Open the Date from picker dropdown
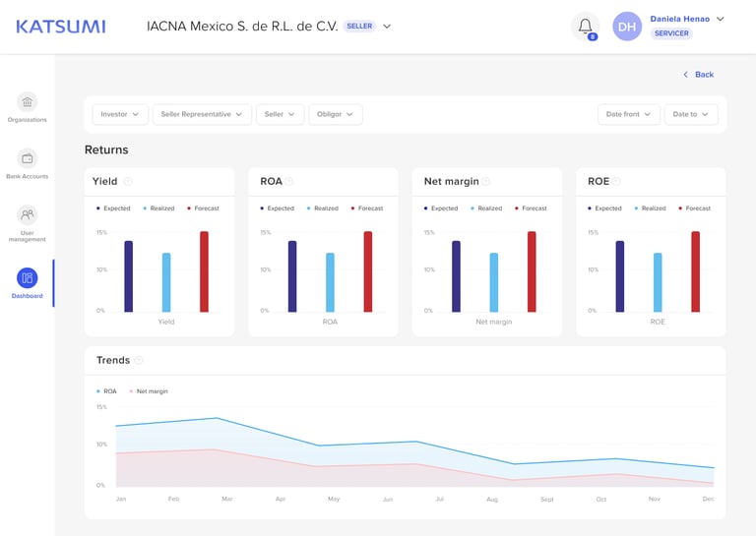 pos(629,114)
